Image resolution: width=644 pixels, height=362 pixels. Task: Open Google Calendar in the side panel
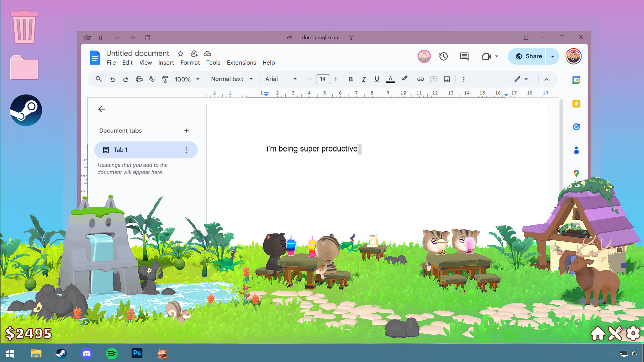pos(576,80)
